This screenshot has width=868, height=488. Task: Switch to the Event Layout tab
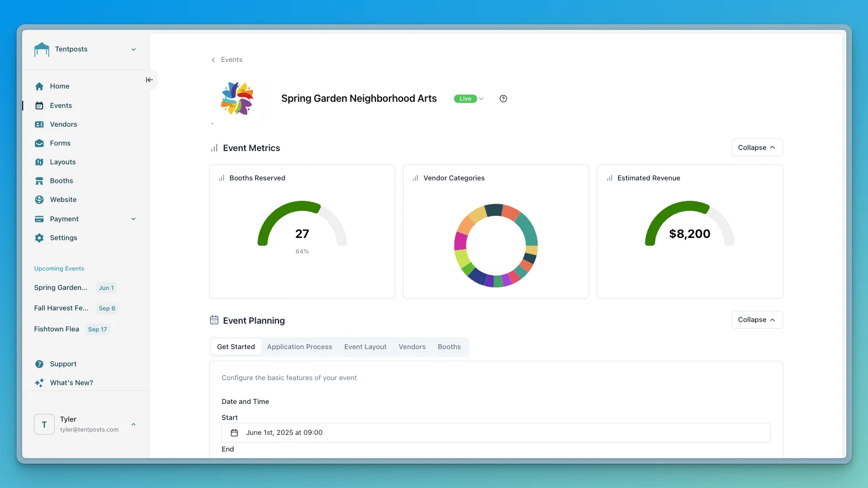tap(365, 347)
